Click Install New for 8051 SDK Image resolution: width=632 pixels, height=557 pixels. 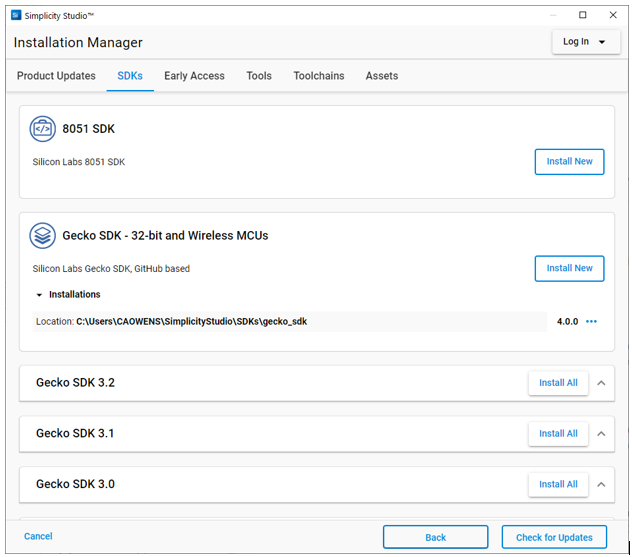tap(569, 162)
